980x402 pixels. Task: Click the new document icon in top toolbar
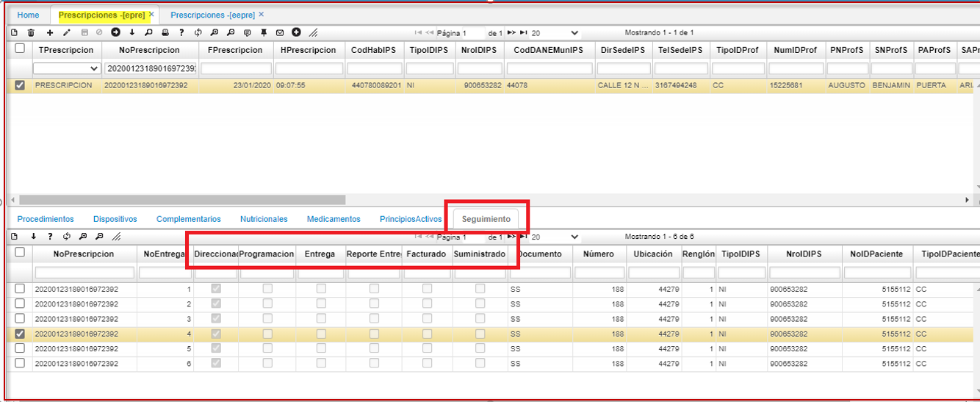pyautogui.click(x=14, y=33)
